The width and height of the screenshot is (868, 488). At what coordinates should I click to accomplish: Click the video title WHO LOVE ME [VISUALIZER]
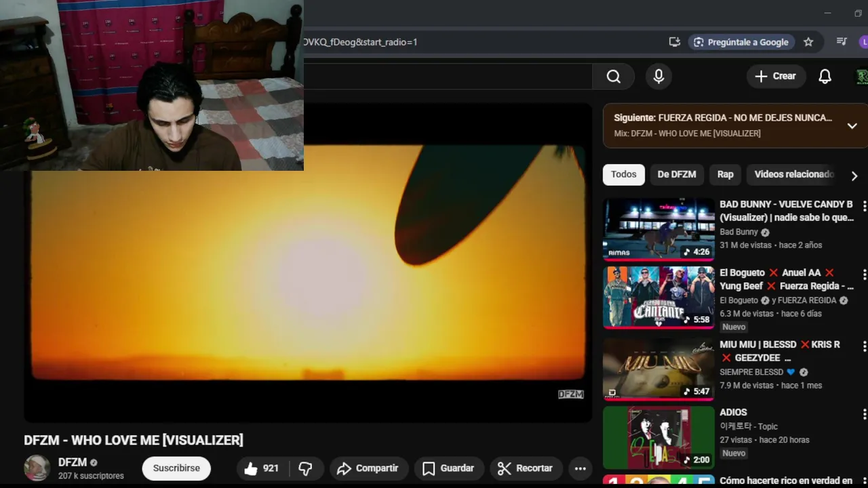coord(134,440)
